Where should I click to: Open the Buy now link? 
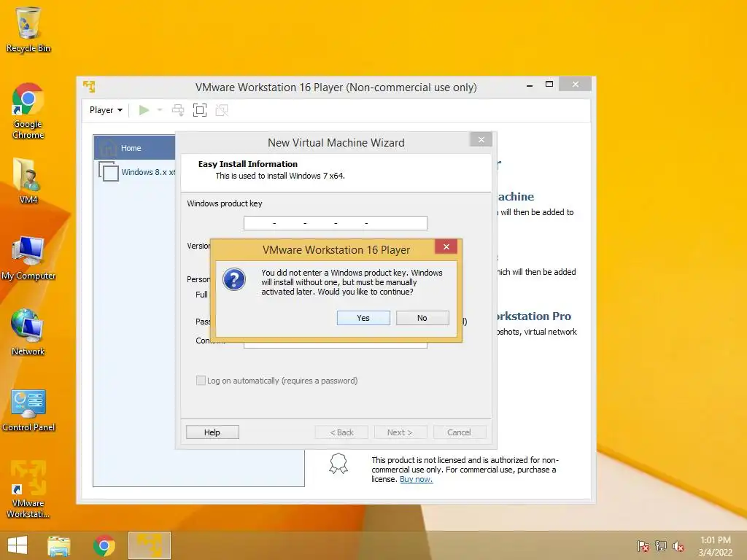click(x=416, y=480)
